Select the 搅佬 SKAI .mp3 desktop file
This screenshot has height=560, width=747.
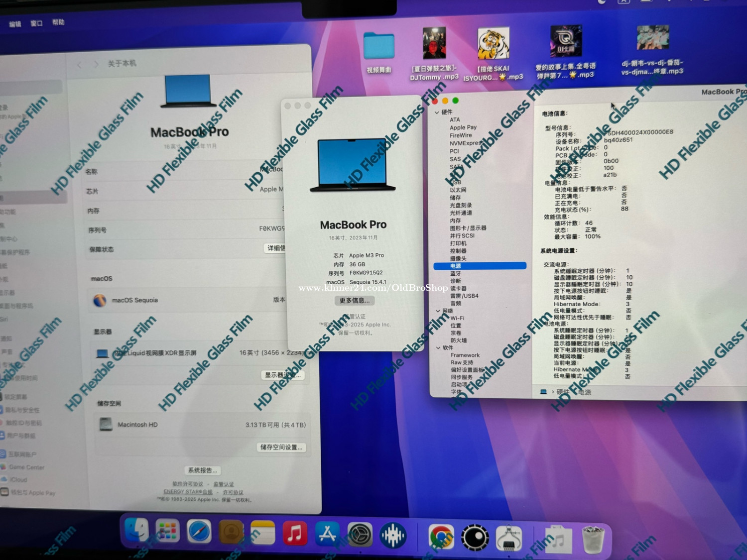[493, 54]
